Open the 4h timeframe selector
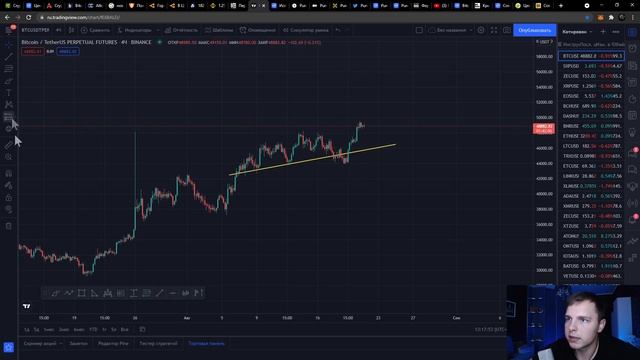Screen dimensions: 640x360 pos(59,30)
